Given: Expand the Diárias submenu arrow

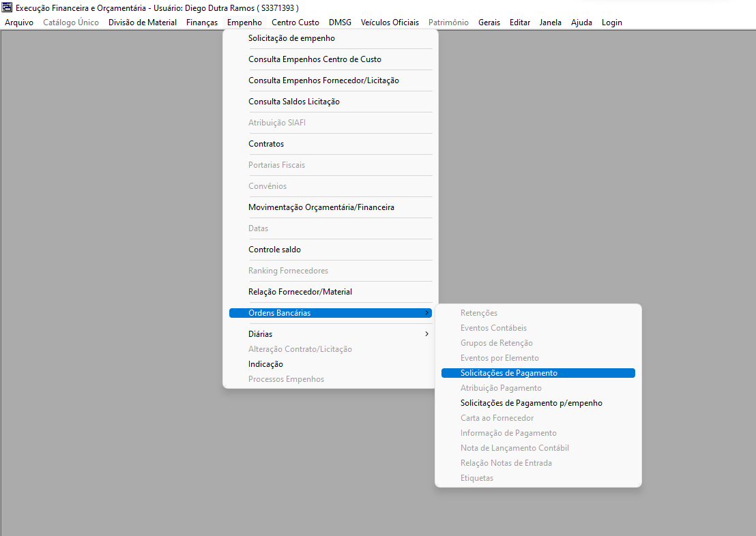Looking at the screenshot, I should 426,334.
